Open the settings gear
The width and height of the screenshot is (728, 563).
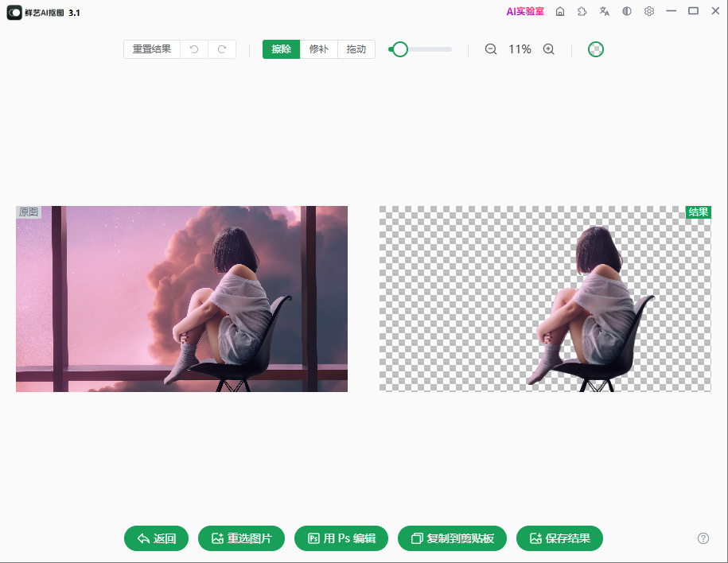tap(648, 12)
